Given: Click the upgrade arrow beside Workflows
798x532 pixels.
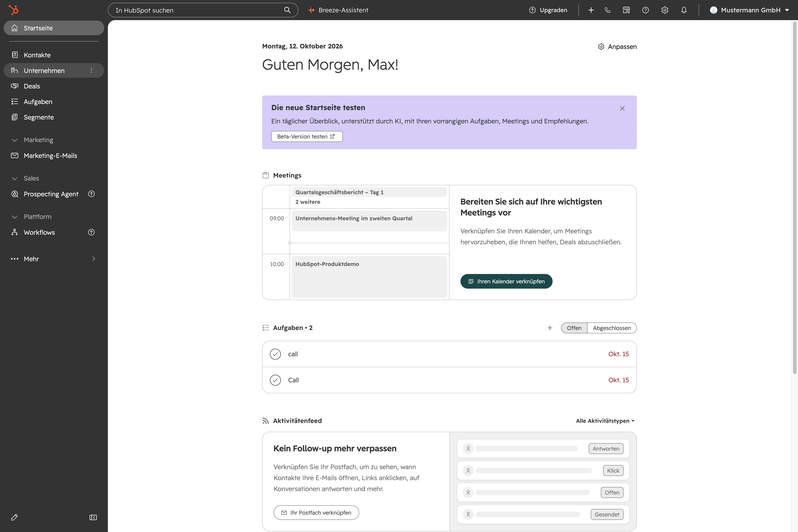Looking at the screenshot, I should pos(91,232).
